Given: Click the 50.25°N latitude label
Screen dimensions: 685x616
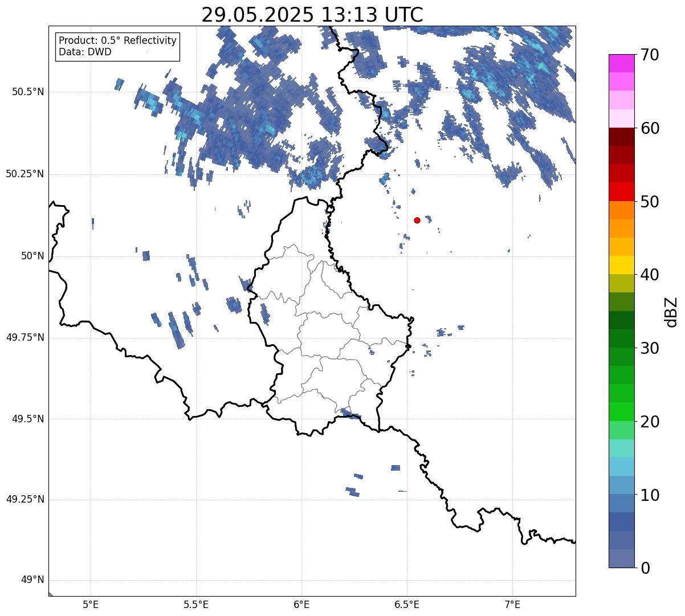Looking at the screenshot, I should [x=25, y=174].
